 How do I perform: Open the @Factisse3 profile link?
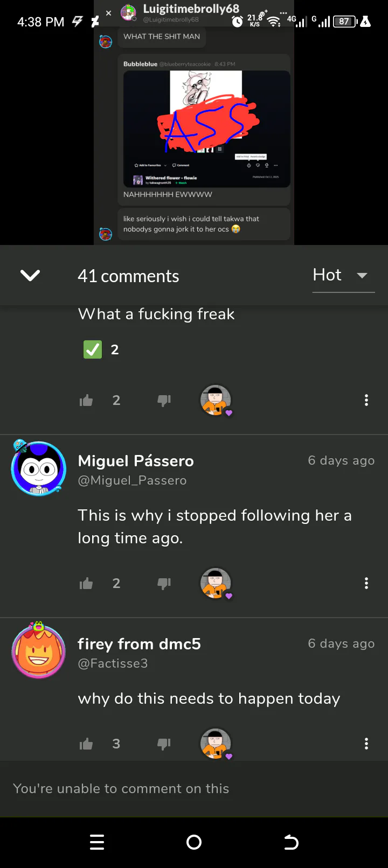[x=113, y=663]
